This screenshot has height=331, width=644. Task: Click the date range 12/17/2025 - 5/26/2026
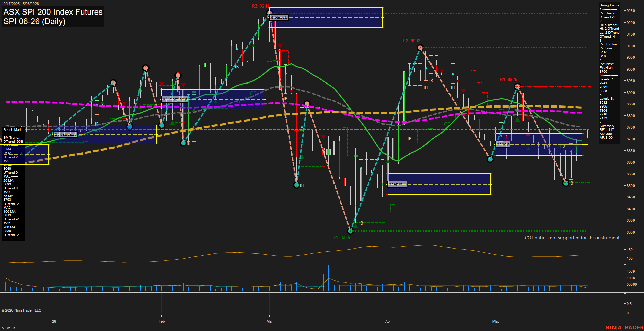point(20,4)
